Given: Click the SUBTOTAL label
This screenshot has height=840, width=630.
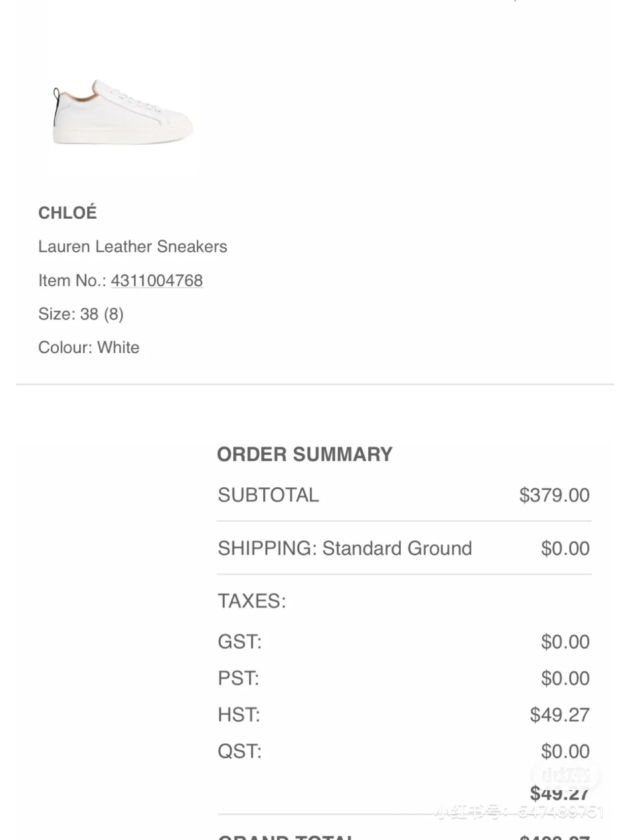Looking at the screenshot, I should (x=268, y=495).
